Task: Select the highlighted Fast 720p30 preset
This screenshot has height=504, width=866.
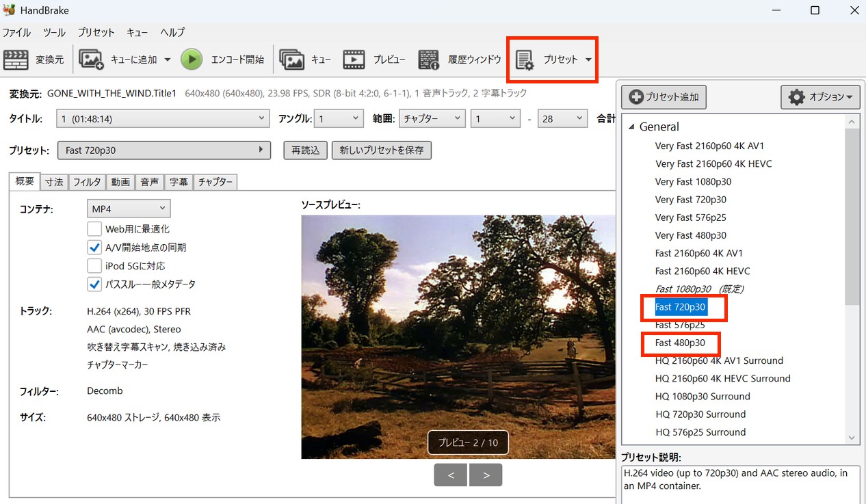Action: point(680,307)
